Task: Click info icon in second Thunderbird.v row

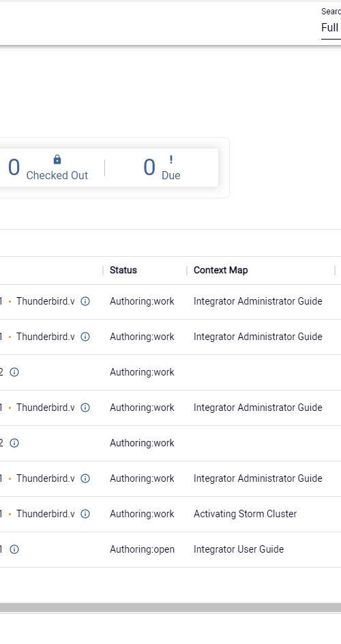Action: click(x=85, y=337)
